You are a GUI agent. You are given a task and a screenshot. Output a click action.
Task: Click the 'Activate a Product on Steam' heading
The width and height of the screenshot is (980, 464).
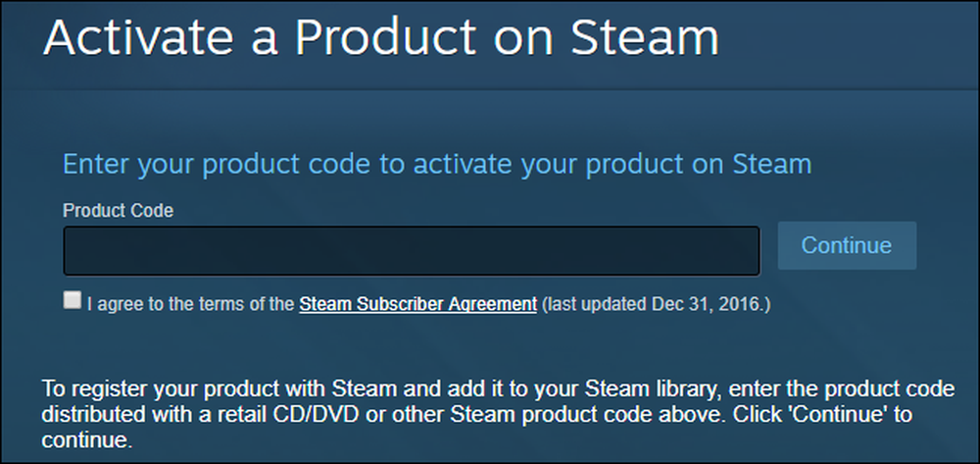[x=381, y=37]
